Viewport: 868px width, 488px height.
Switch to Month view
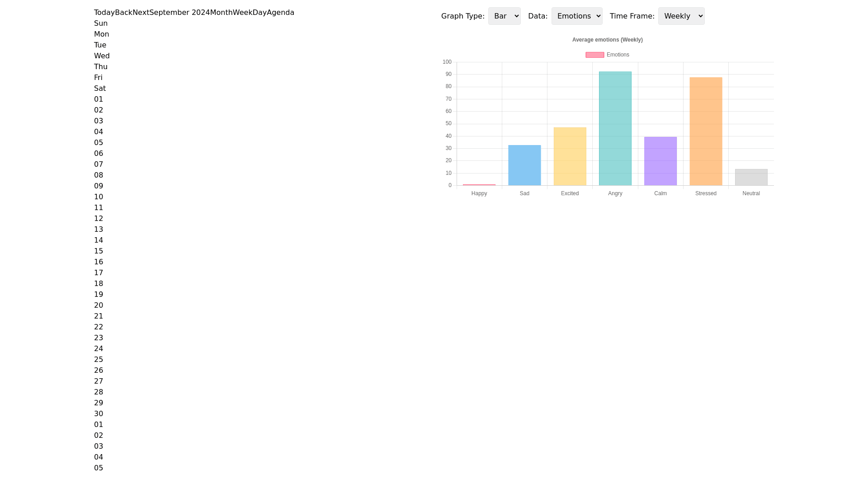221,12
